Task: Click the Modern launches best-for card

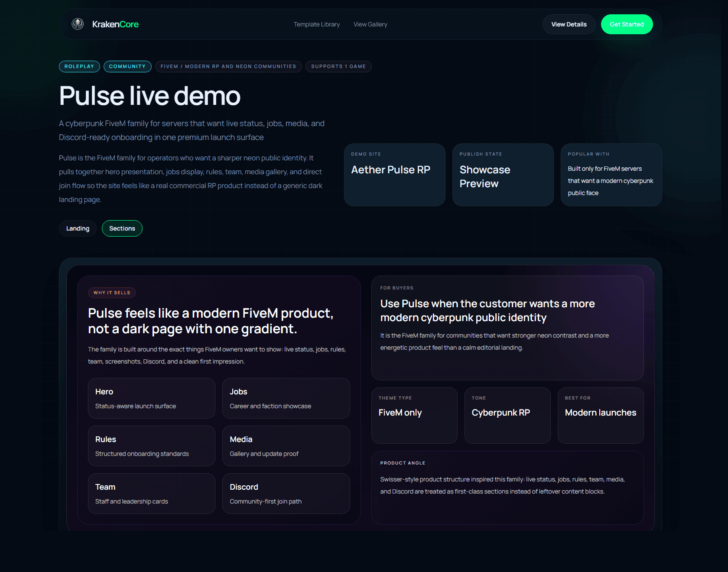Action: [x=601, y=416]
